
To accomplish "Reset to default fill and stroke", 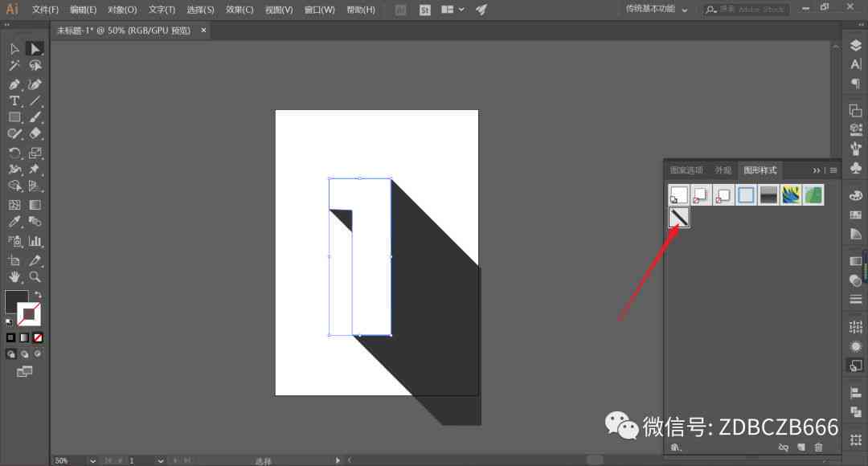I will tap(9, 322).
